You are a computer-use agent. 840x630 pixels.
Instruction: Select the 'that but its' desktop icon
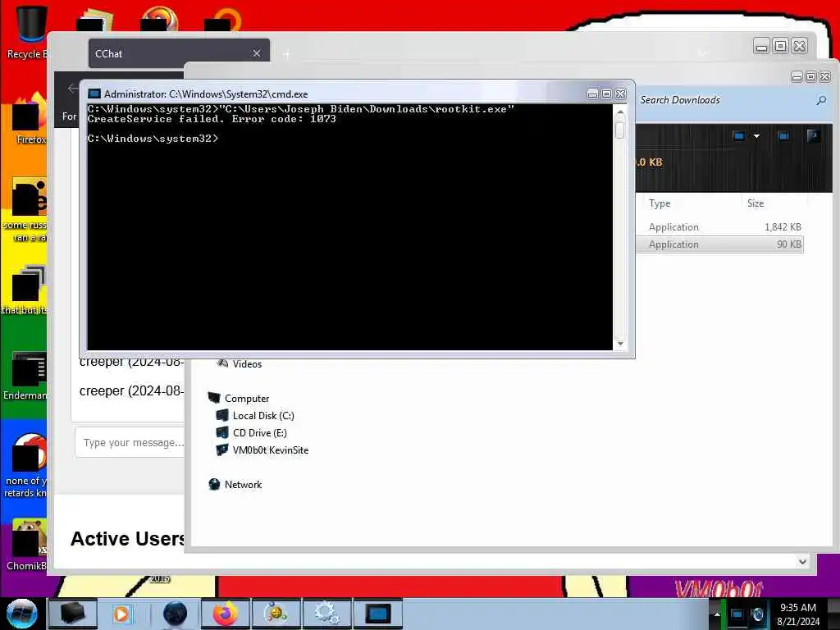click(x=25, y=290)
